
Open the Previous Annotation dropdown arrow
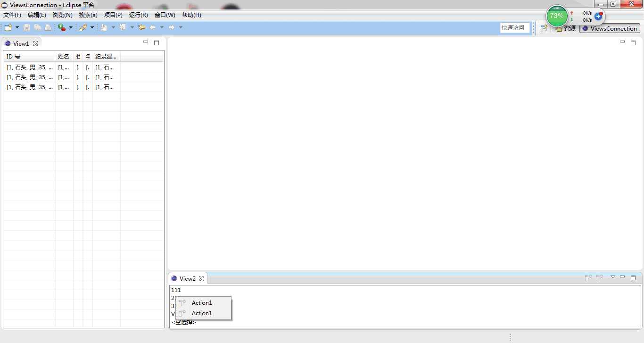click(x=132, y=28)
